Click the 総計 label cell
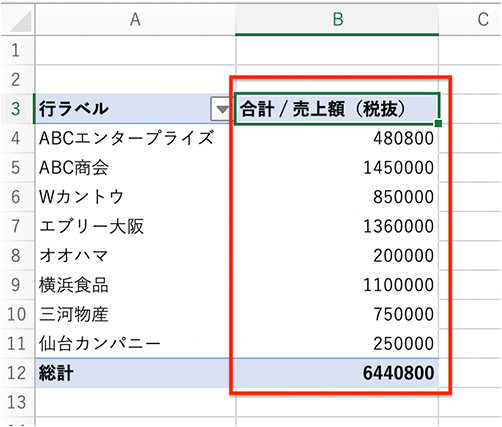The height and width of the screenshot is (427, 502). click(x=135, y=373)
